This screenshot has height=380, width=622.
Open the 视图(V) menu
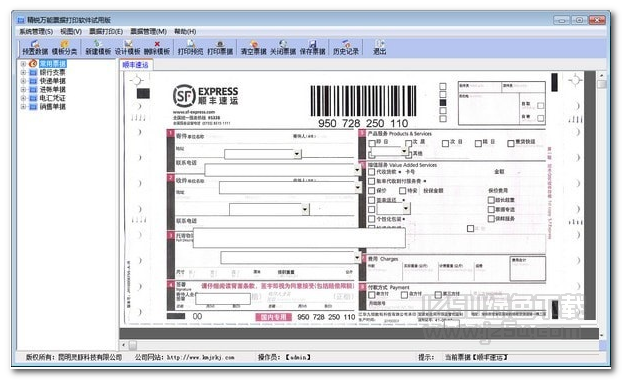tap(71, 31)
